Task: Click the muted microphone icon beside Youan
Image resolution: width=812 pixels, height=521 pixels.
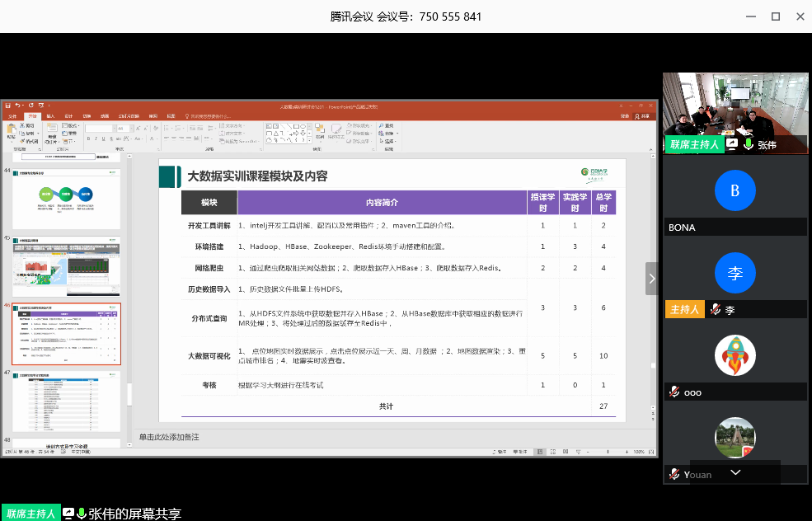Action: [x=674, y=474]
